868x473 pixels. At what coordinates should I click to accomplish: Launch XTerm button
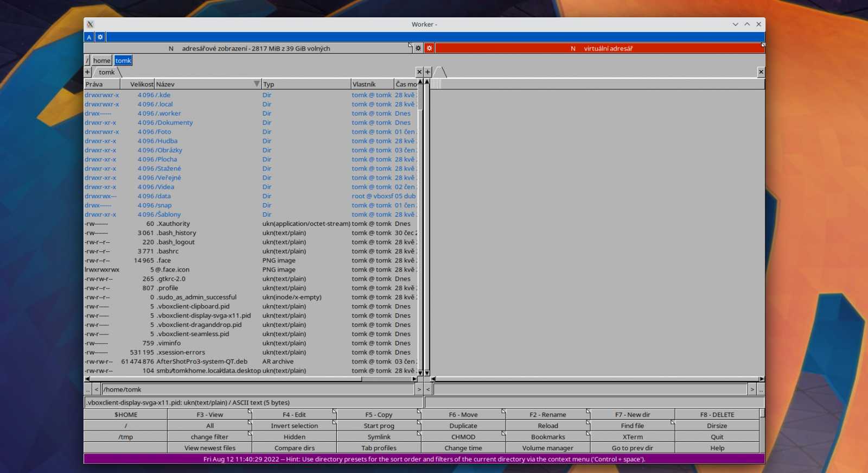coord(633,437)
